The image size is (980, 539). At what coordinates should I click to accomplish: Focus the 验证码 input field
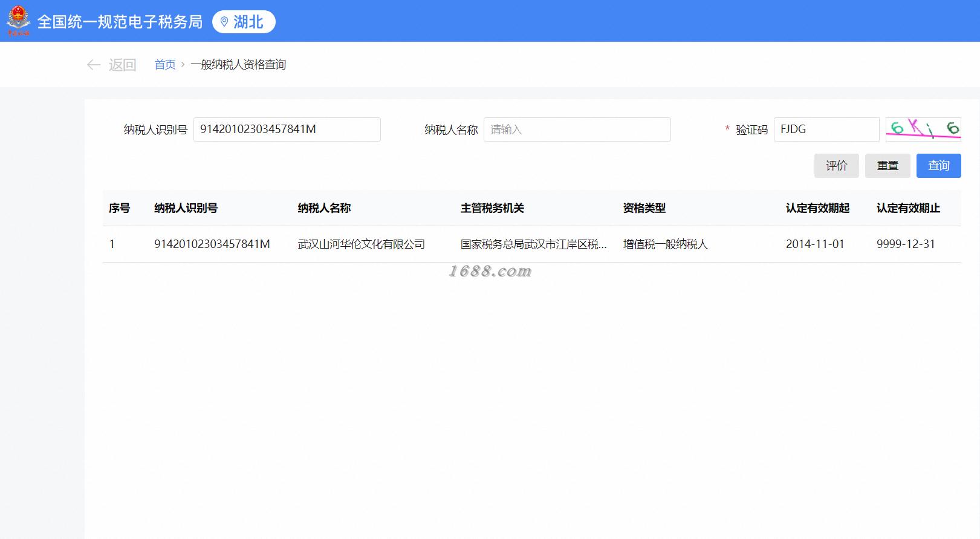(826, 129)
